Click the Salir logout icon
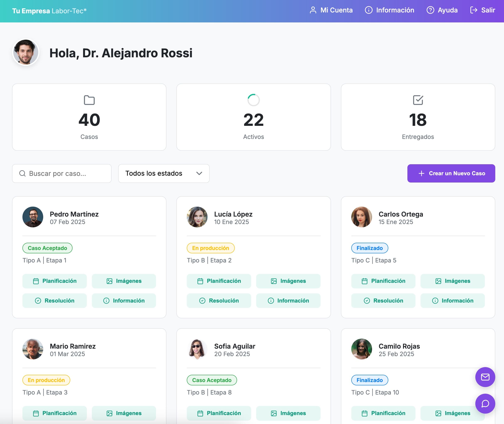Viewport: 504px width, 424px height. (x=473, y=10)
